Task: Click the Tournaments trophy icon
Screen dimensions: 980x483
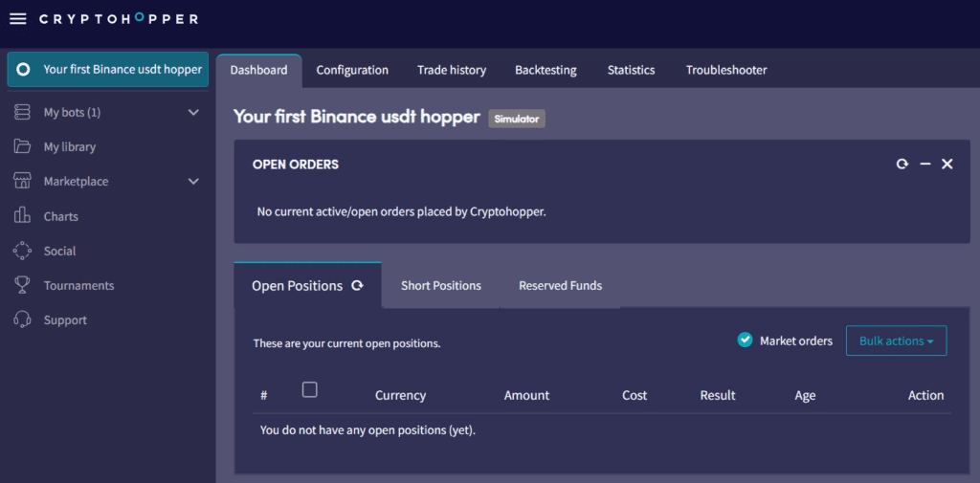Action: coord(22,286)
